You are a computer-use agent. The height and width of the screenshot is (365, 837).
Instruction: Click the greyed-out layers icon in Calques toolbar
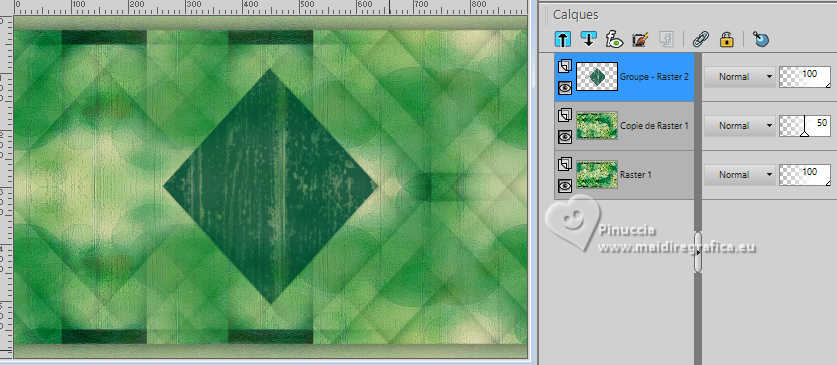coord(665,39)
